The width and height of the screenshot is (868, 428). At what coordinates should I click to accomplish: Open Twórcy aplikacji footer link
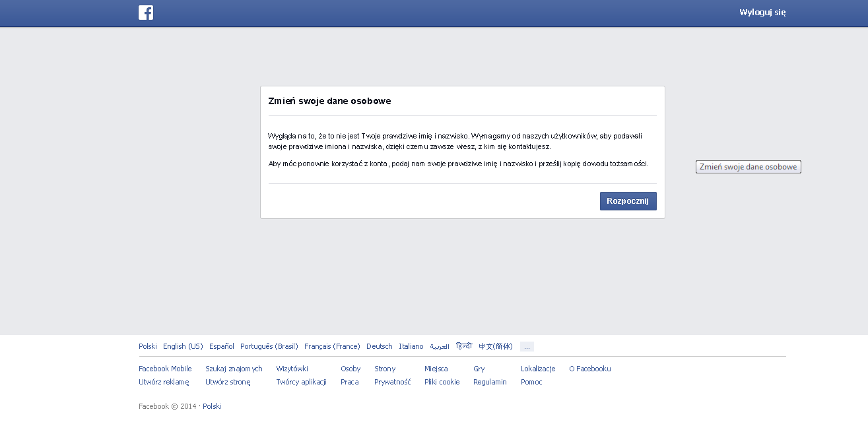click(x=301, y=382)
